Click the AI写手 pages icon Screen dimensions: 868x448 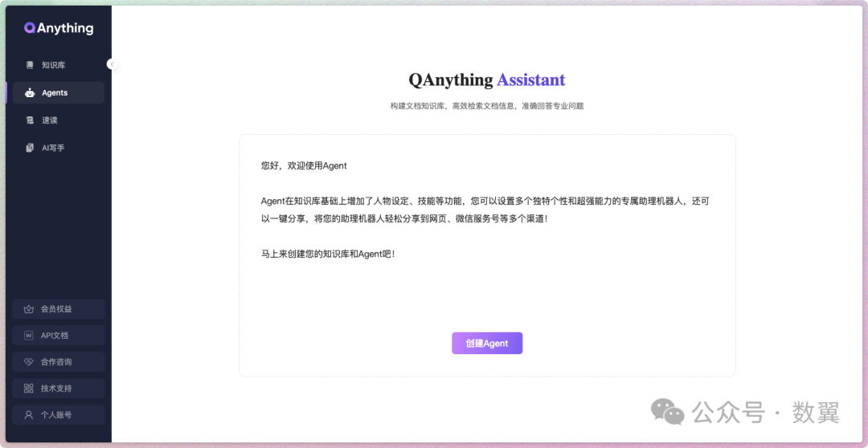30,148
